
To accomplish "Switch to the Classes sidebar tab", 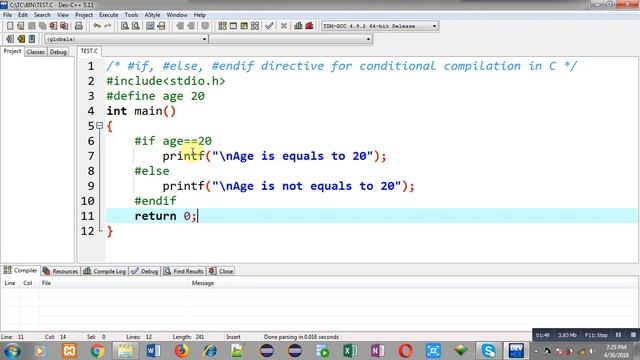I will [x=36, y=52].
